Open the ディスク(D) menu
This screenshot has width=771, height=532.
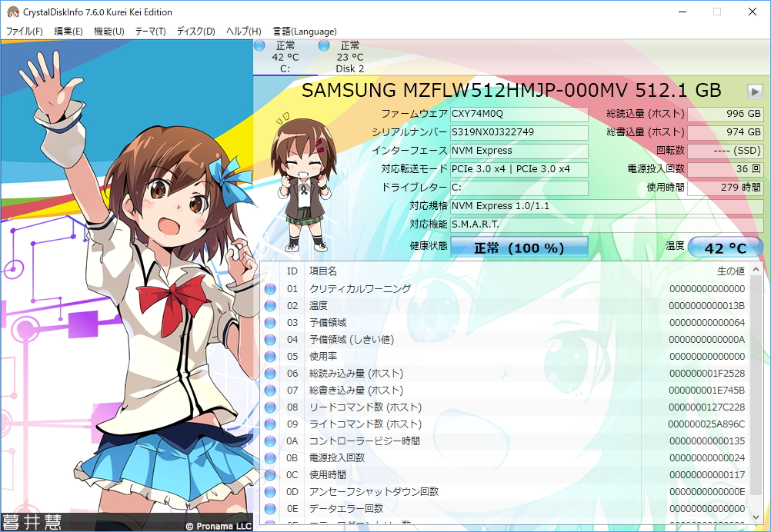tap(195, 32)
